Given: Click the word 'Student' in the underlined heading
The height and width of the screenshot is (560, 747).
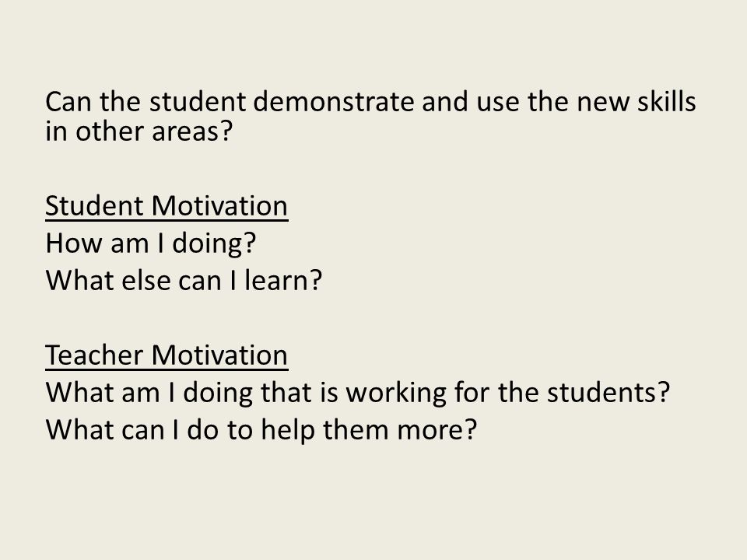Looking at the screenshot, I should click(x=94, y=207).
